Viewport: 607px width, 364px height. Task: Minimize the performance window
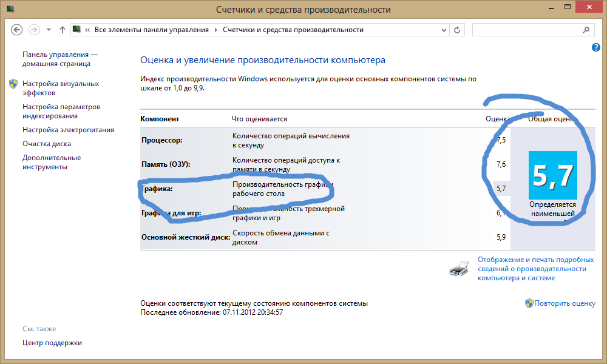point(551,7)
